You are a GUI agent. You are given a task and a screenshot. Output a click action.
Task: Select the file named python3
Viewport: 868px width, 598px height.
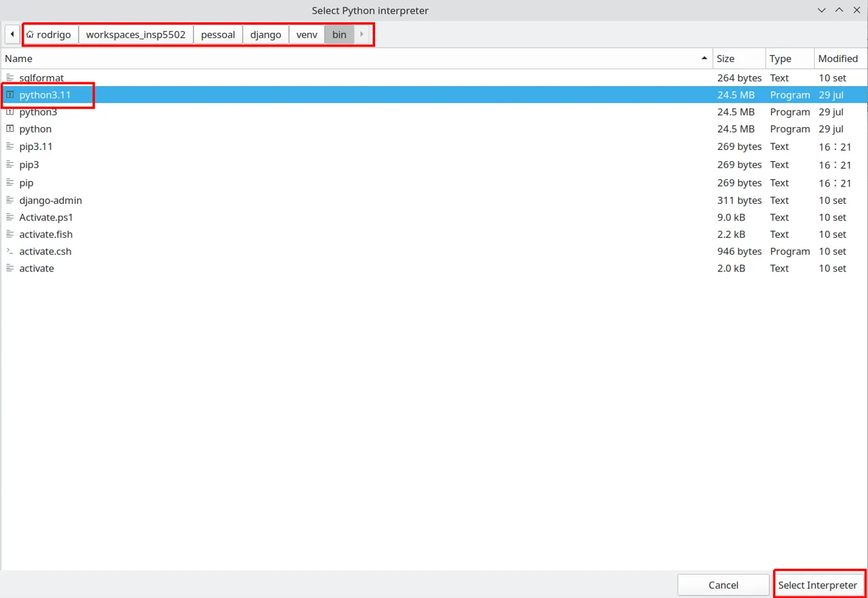[x=38, y=112]
